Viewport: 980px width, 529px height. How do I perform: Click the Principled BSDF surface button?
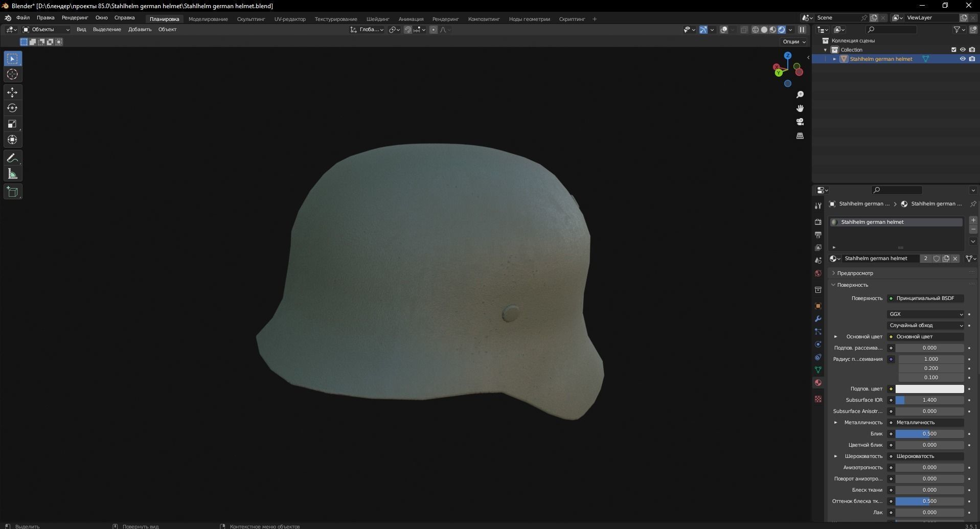pyautogui.click(x=926, y=298)
